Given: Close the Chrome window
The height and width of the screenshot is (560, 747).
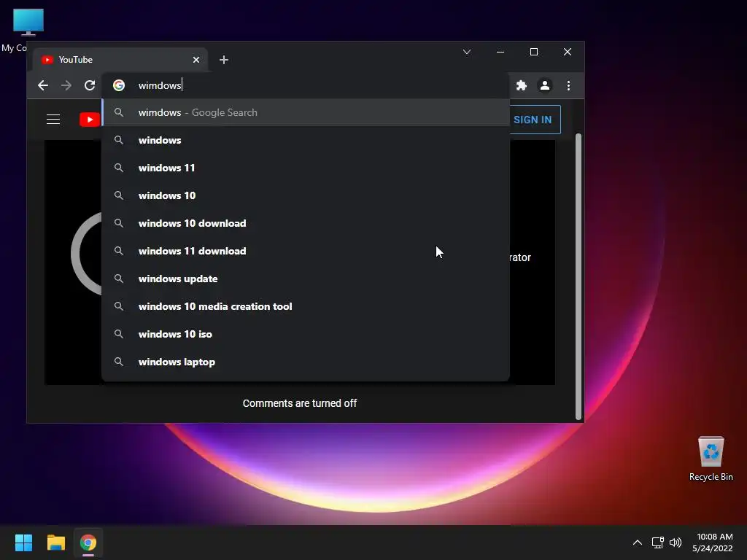Looking at the screenshot, I should 568,52.
